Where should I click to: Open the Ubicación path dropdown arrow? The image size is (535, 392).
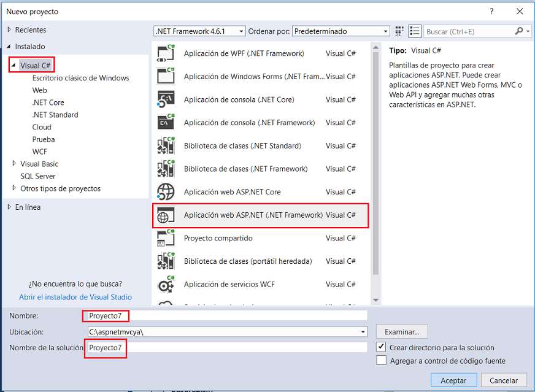coord(363,332)
